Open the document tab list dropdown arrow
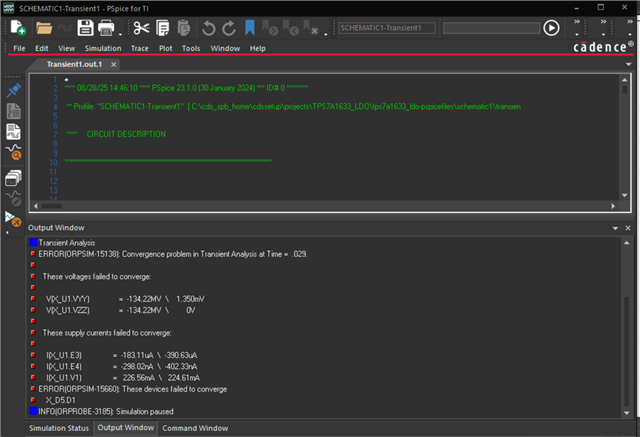640x437 pixels. [x=629, y=64]
